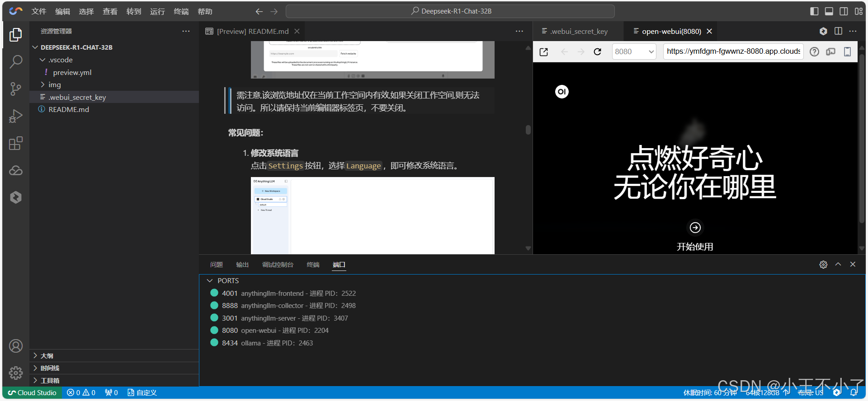868x401 pixels.
Task: Toggle the secondary side bar layout icon
Action: 844,11
